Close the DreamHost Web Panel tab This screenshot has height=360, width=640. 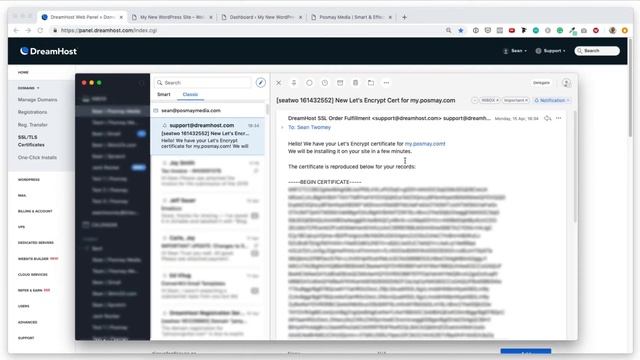point(121,17)
